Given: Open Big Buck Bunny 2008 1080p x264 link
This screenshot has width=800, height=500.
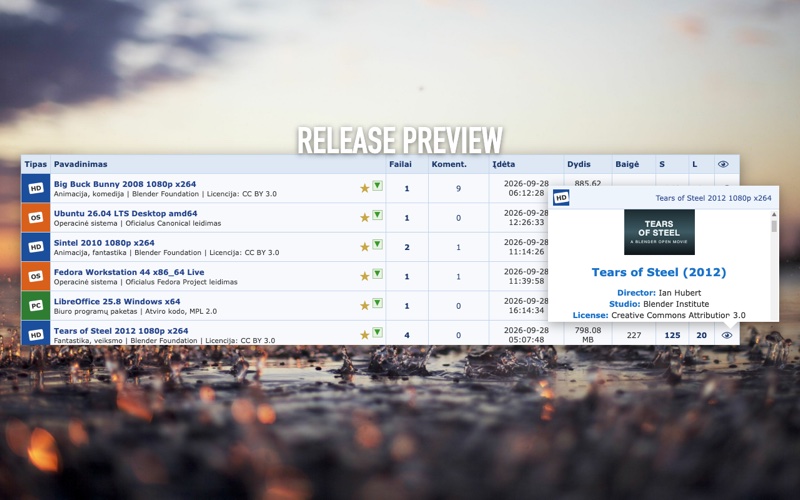Looking at the screenshot, I should coord(125,184).
